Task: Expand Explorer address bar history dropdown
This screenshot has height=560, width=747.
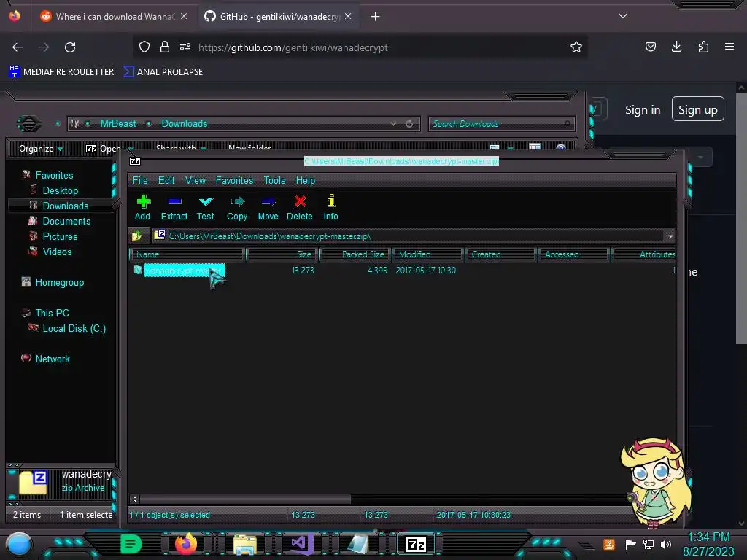Action: coord(393,124)
